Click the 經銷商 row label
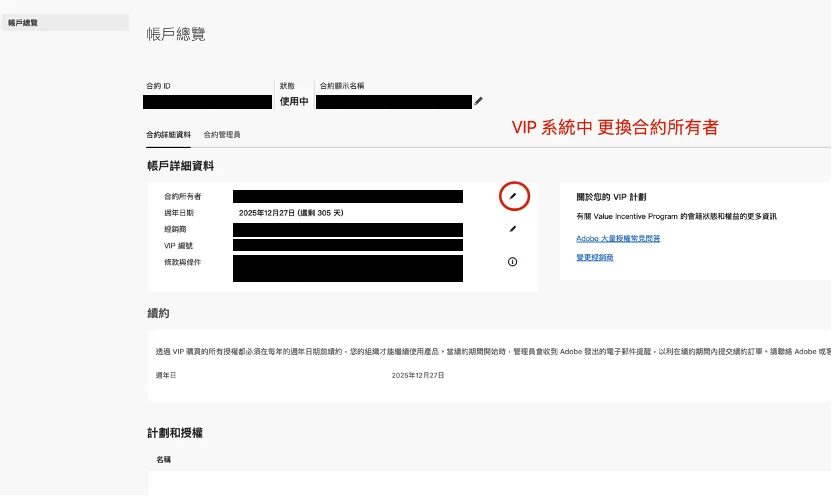Viewport: 832px width, 496px height. [x=175, y=229]
